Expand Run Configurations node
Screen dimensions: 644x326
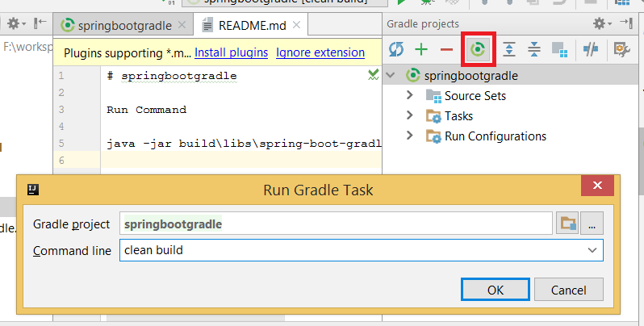409,136
